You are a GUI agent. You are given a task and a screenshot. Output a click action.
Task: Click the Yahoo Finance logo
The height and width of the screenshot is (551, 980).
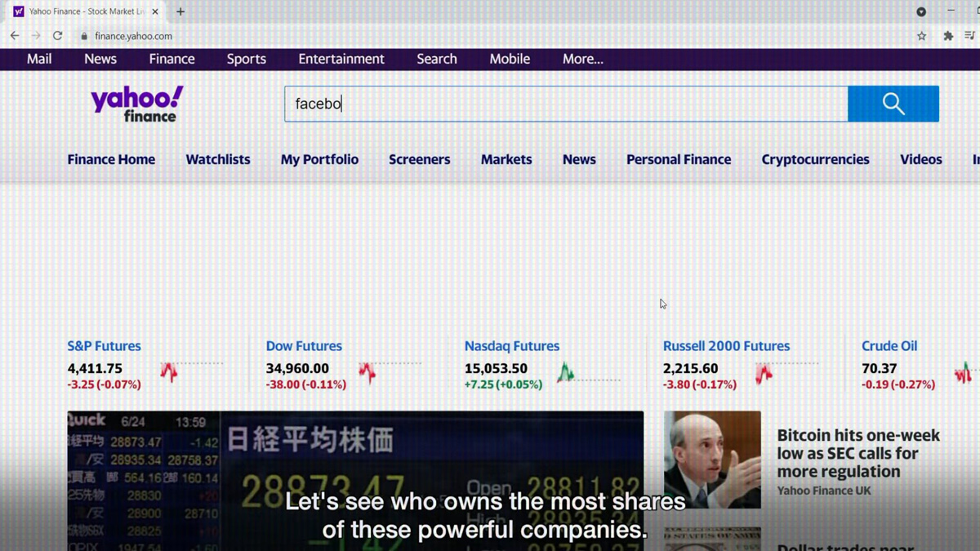[x=136, y=104]
